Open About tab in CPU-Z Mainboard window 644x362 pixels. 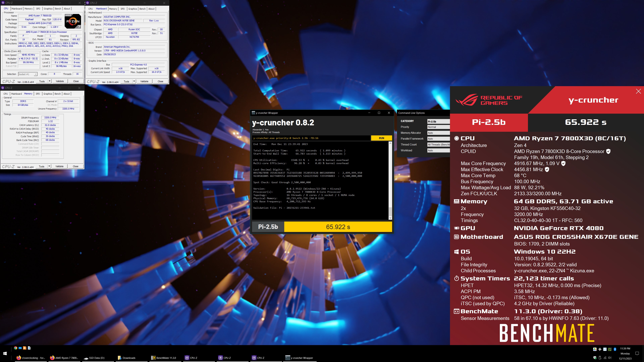click(x=151, y=9)
